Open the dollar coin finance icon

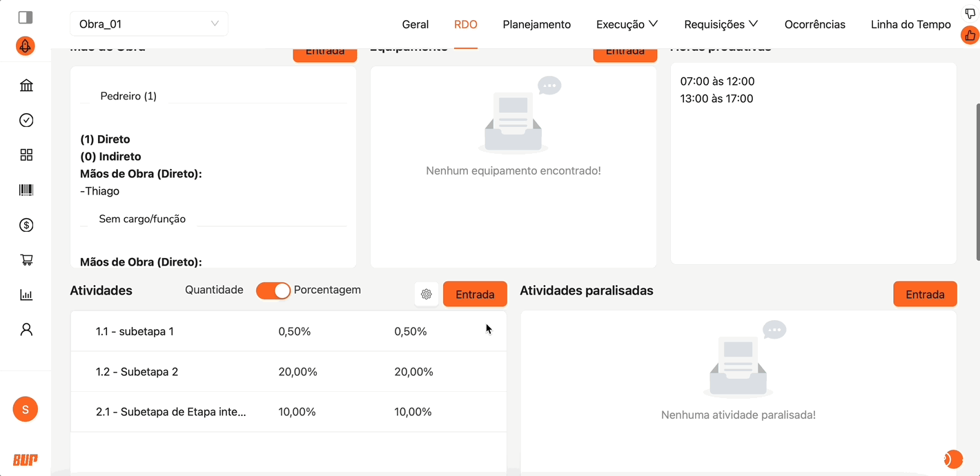click(x=26, y=225)
